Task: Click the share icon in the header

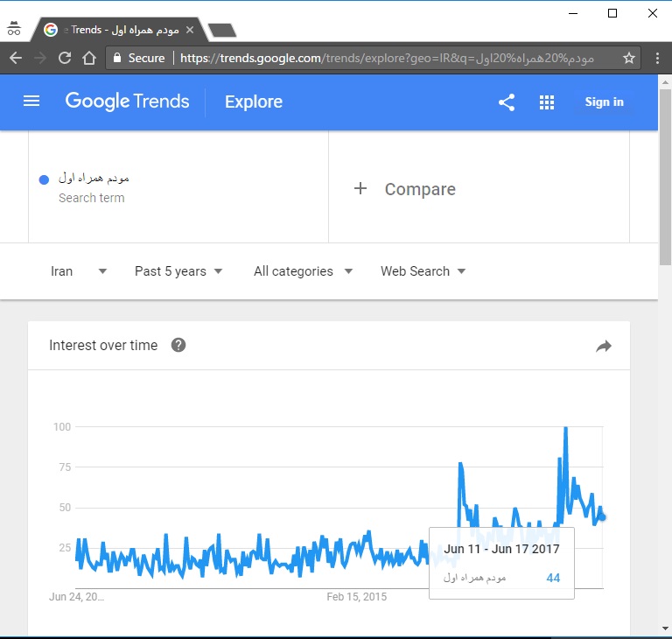Action: 507,102
